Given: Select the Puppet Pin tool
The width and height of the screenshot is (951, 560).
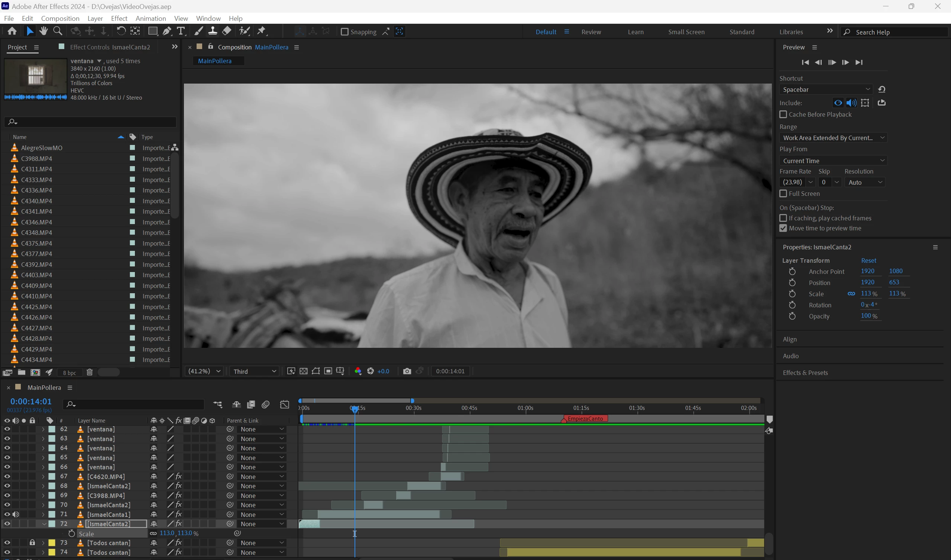Looking at the screenshot, I should click(261, 31).
